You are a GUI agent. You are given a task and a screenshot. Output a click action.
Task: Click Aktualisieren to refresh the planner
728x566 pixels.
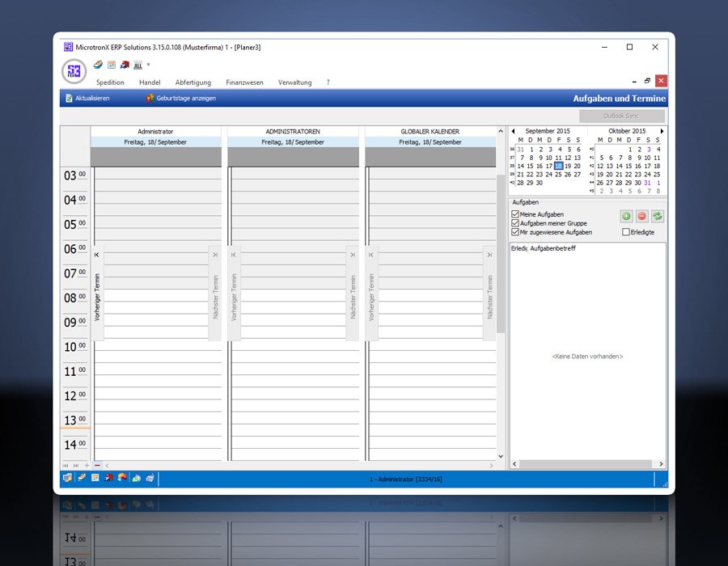tap(87, 99)
